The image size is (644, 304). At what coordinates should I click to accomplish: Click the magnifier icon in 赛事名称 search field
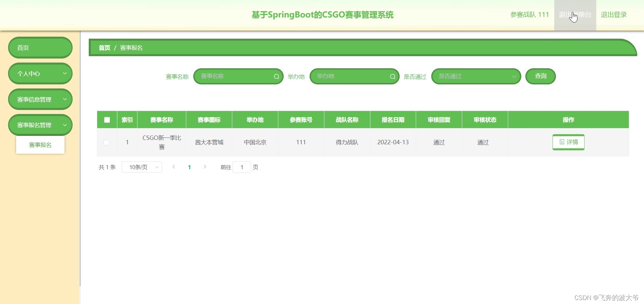(276, 76)
